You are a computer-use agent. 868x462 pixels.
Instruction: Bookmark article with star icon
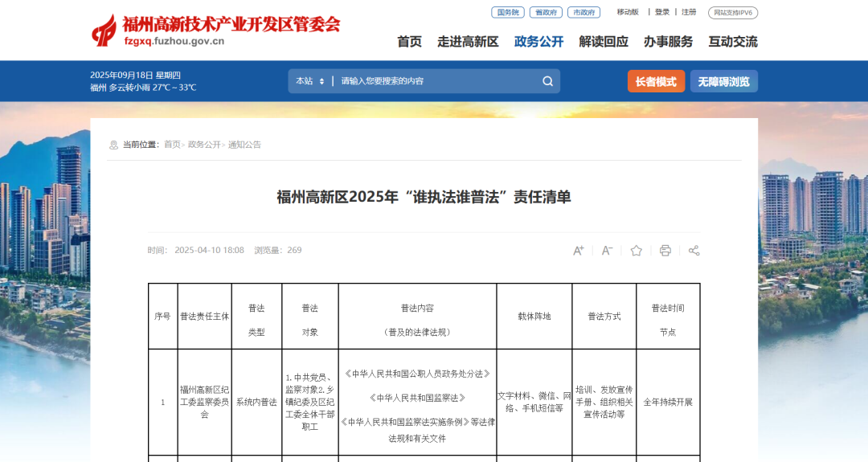636,251
